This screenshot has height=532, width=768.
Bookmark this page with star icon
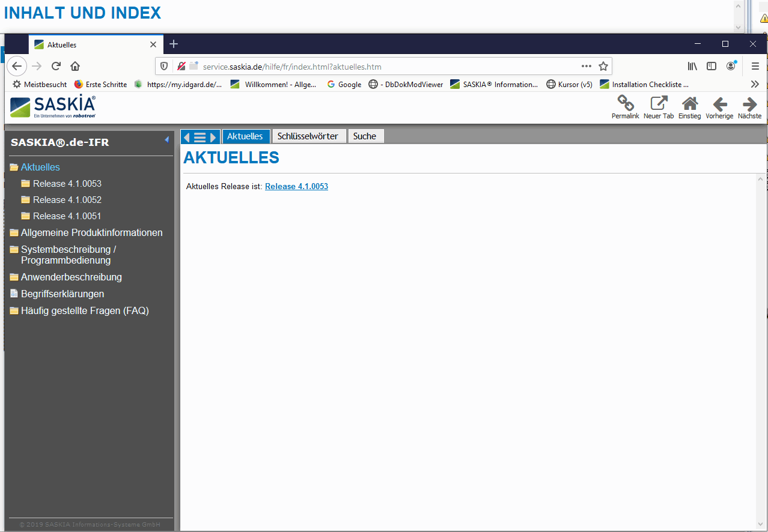point(603,66)
